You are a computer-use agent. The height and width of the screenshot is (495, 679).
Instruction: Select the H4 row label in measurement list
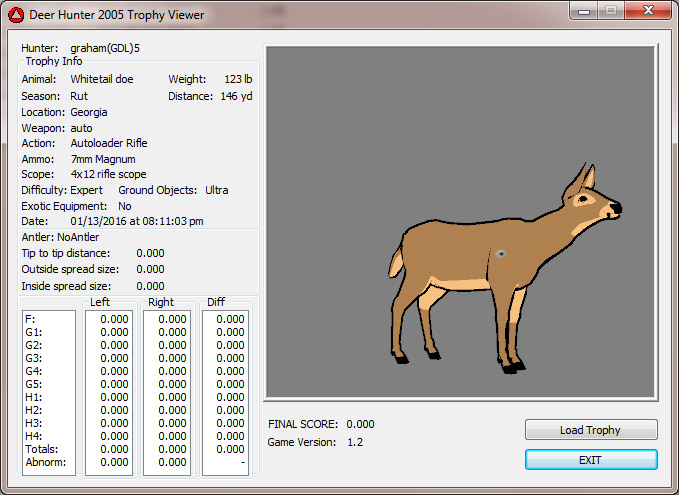click(32, 436)
